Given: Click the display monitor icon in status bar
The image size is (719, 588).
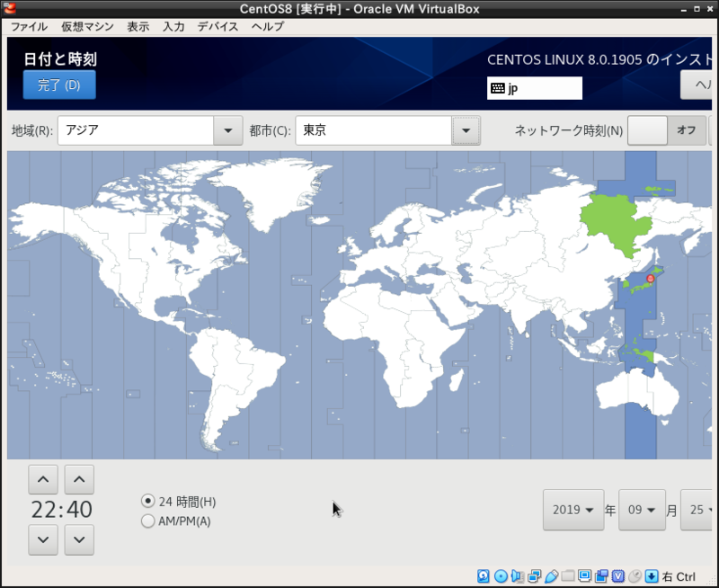Looking at the screenshot, I should (584, 575).
